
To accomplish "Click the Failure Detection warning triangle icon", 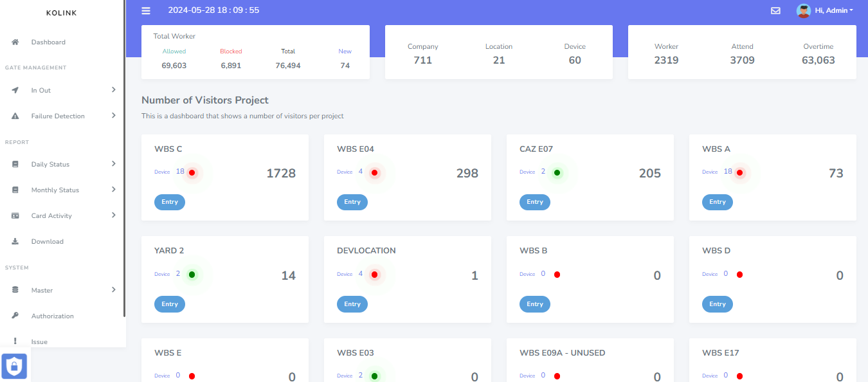I will (x=15, y=116).
